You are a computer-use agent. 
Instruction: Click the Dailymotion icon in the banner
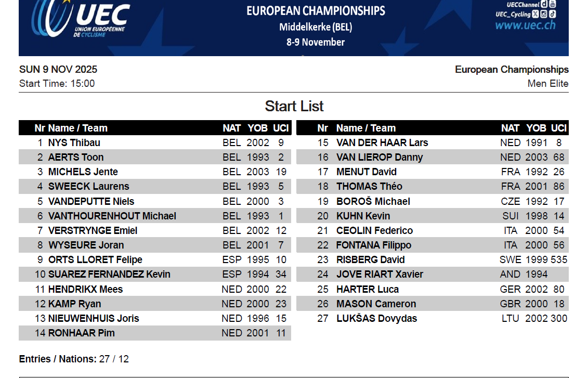click(544, 4)
